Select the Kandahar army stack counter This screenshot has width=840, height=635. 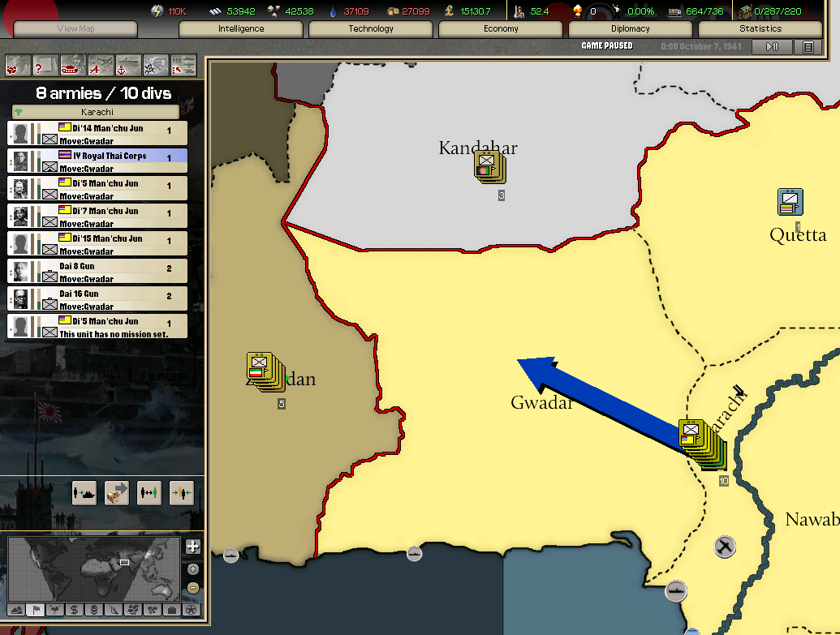tap(489, 168)
